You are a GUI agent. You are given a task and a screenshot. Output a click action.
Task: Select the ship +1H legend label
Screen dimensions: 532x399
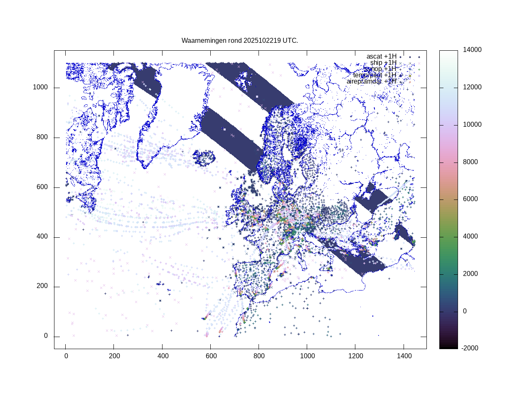[383, 63]
